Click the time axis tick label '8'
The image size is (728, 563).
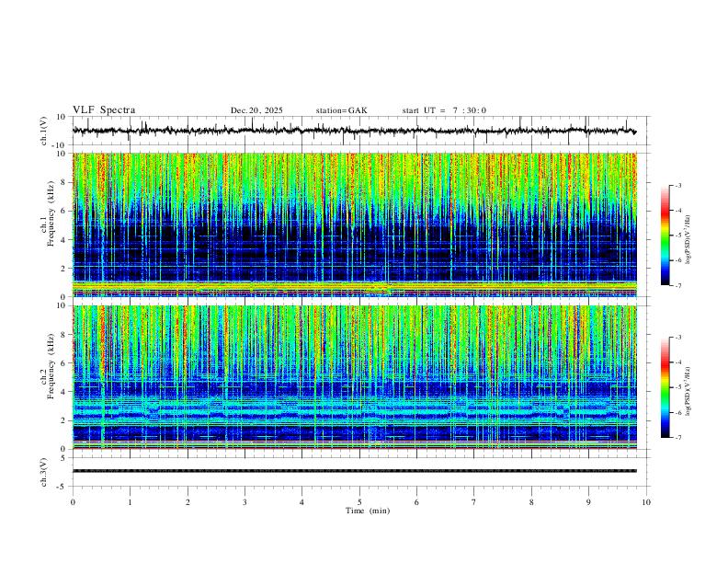point(531,502)
